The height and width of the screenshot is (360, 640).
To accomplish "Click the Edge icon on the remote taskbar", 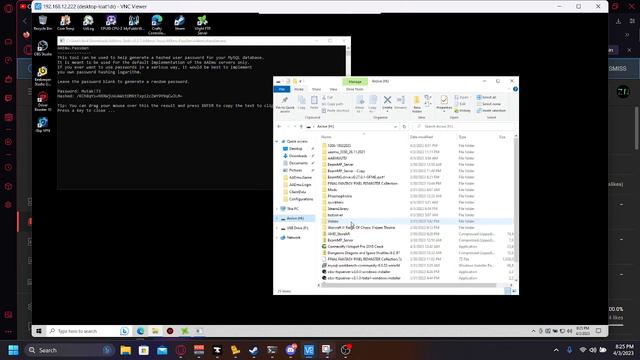I will coord(140,331).
